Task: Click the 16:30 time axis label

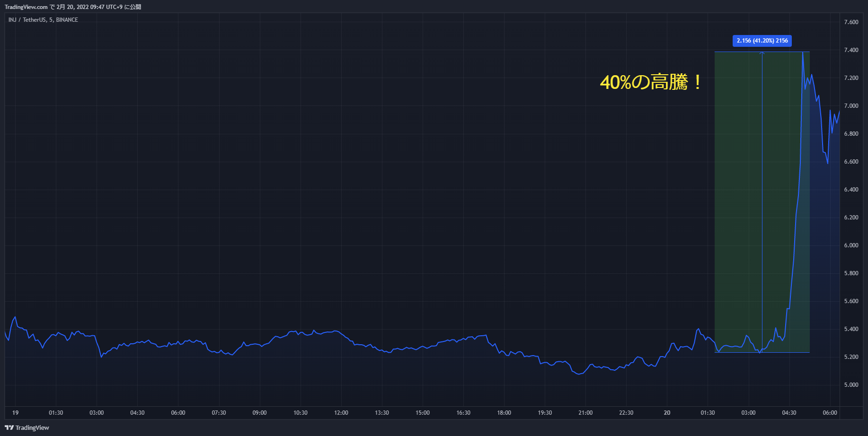Action: pos(463,413)
